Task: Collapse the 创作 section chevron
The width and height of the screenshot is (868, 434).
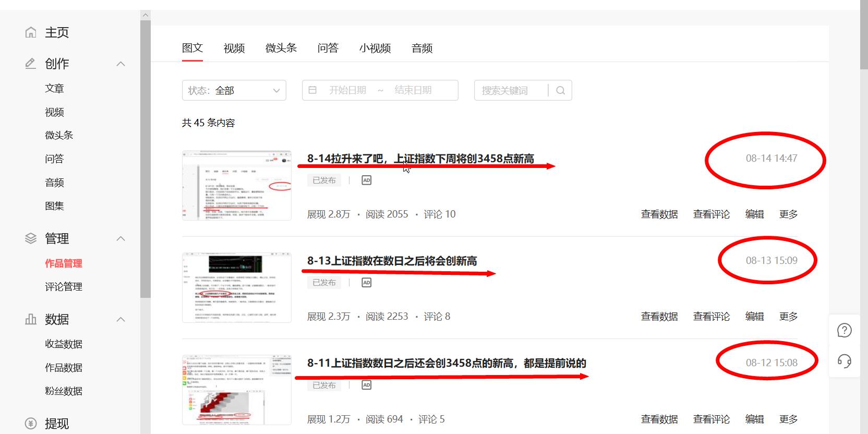Action: click(120, 64)
